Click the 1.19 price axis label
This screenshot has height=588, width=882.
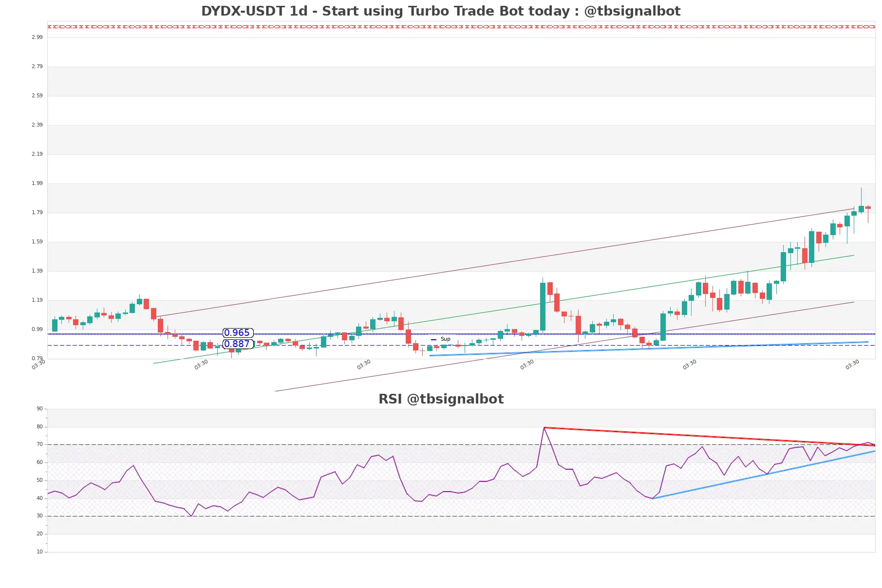pyautogui.click(x=37, y=300)
